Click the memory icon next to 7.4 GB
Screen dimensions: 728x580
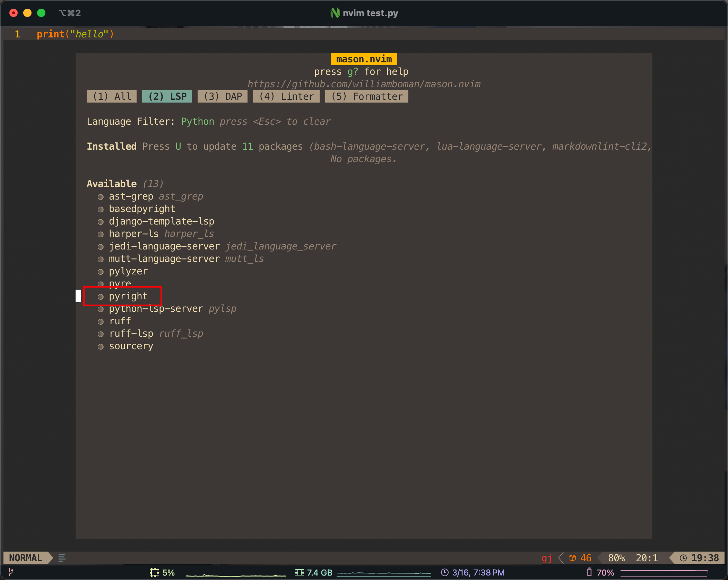pos(299,572)
